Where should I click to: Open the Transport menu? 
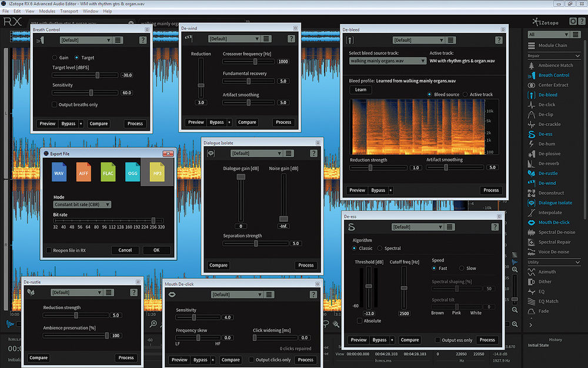pos(69,11)
